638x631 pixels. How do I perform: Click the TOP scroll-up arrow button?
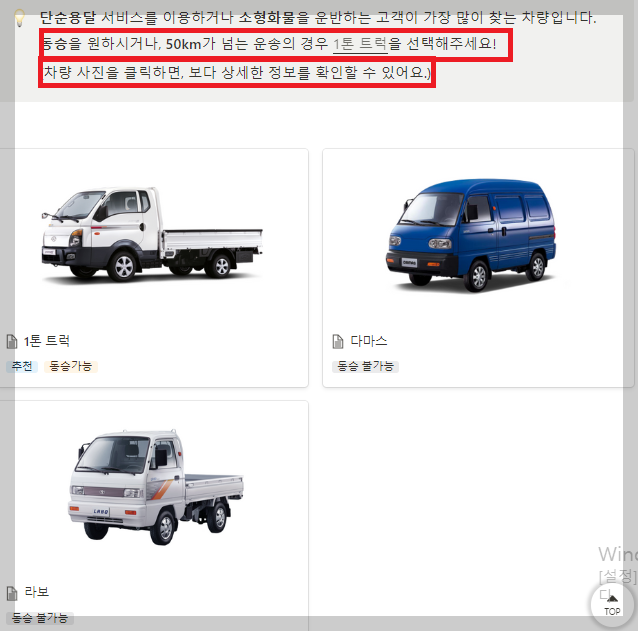coord(612,604)
